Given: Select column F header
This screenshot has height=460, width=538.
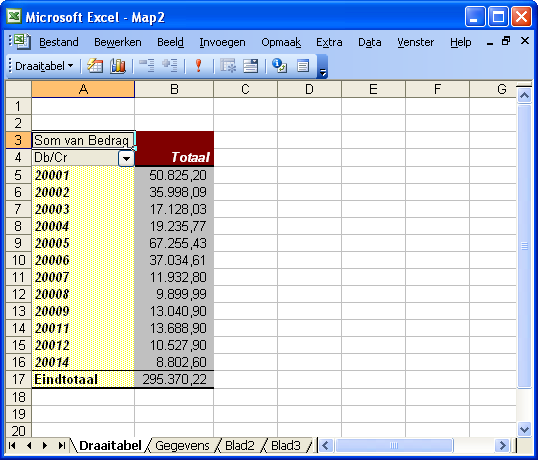Looking at the screenshot, I should click(437, 89).
